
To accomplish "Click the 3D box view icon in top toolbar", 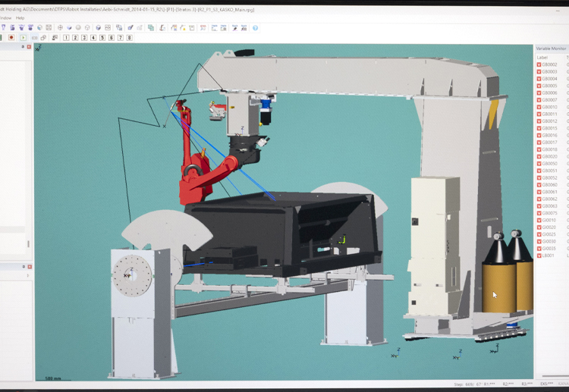I will [98, 28].
